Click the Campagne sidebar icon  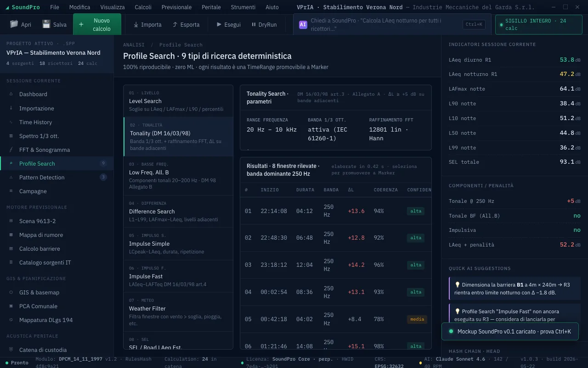pyautogui.click(x=11, y=191)
